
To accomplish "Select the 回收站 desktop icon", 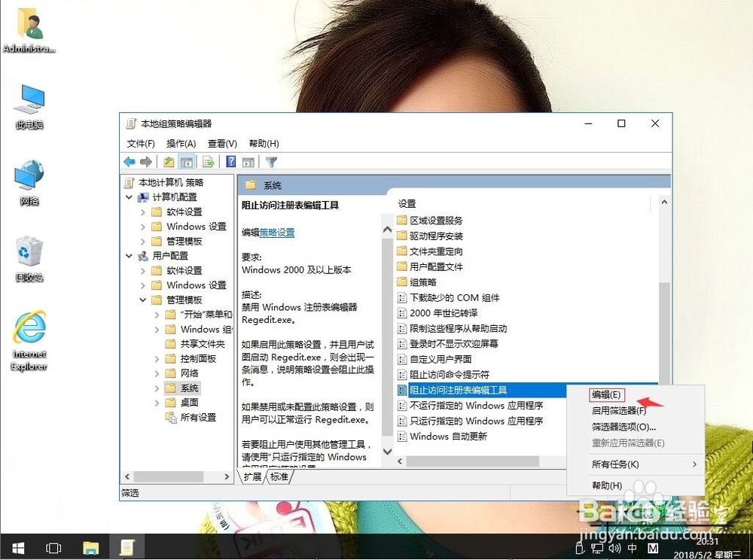I will pos(30,259).
